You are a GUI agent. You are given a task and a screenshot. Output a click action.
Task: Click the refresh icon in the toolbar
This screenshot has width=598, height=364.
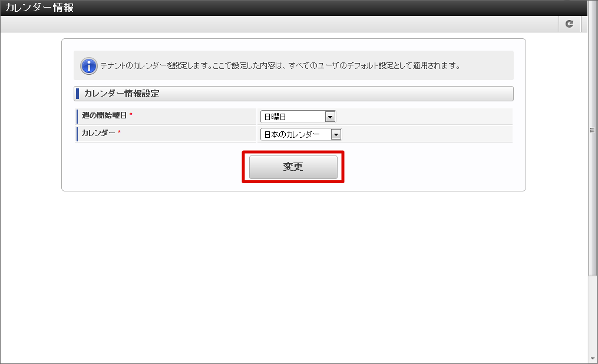[569, 24]
